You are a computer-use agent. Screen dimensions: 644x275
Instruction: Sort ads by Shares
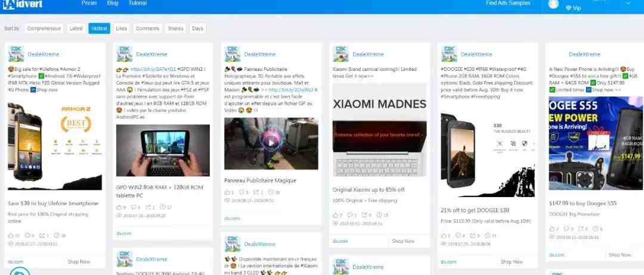[x=175, y=29]
